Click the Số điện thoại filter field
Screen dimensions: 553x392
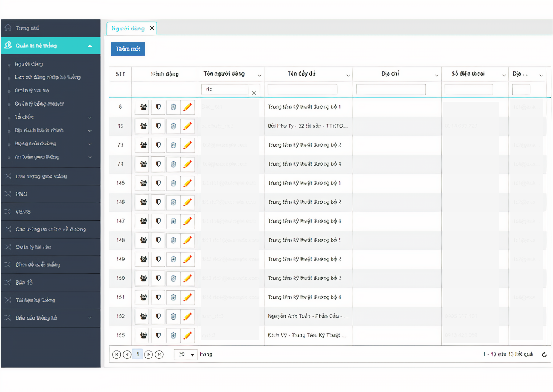coord(469,89)
